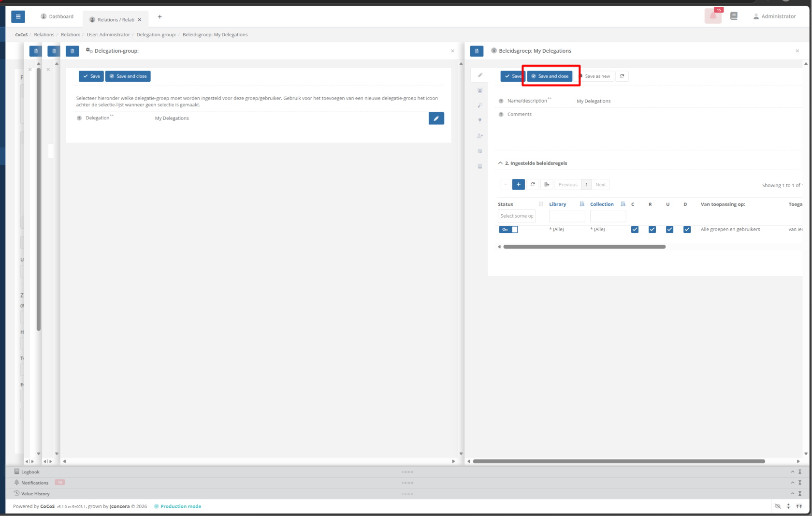Click the rules table horizontal scrollbar
812x516 pixels.
click(x=584, y=247)
